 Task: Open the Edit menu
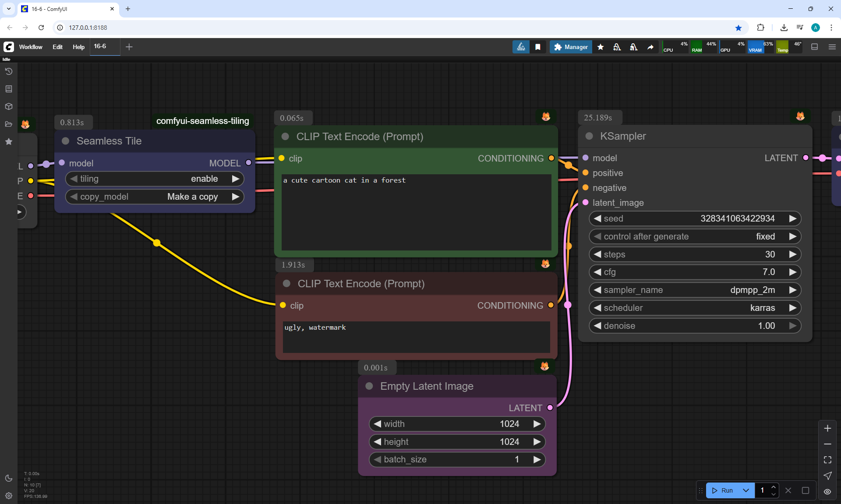click(57, 47)
